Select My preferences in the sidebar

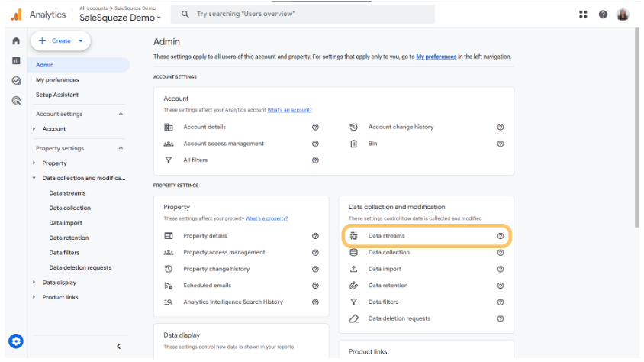coord(57,79)
